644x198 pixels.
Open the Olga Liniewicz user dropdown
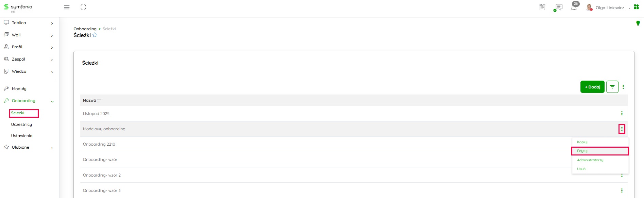click(x=610, y=7)
